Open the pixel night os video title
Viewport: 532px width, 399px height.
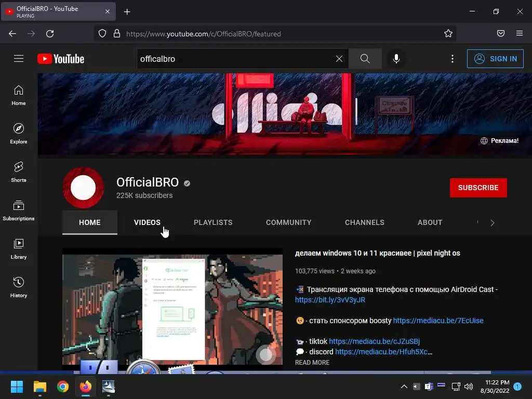pos(377,253)
